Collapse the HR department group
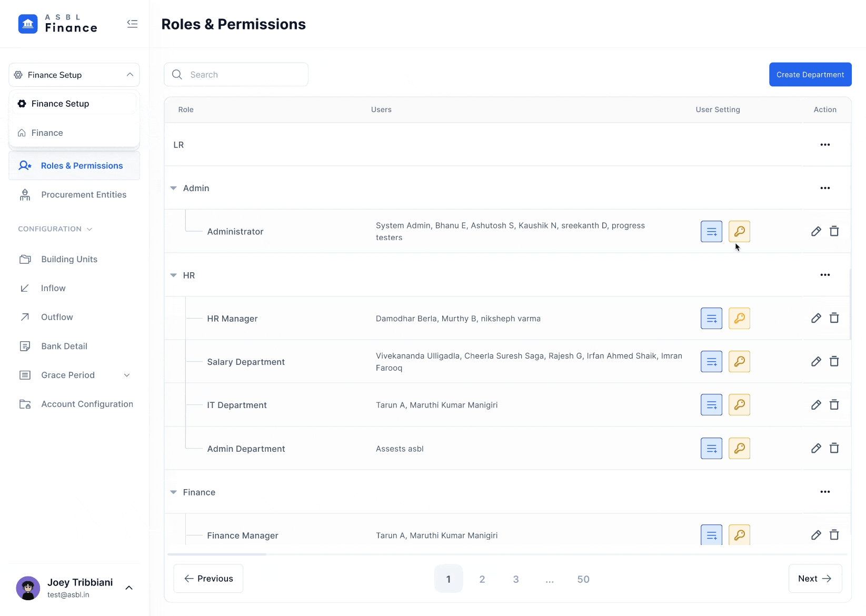The width and height of the screenshot is (866, 616). click(x=173, y=275)
